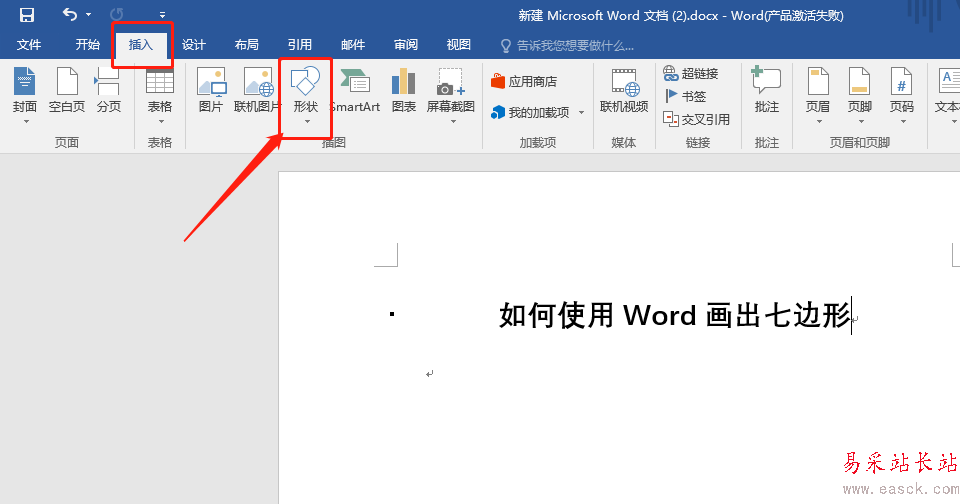
Task: Expand the 页脚 dropdown arrow
Action: (x=861, y=122)
